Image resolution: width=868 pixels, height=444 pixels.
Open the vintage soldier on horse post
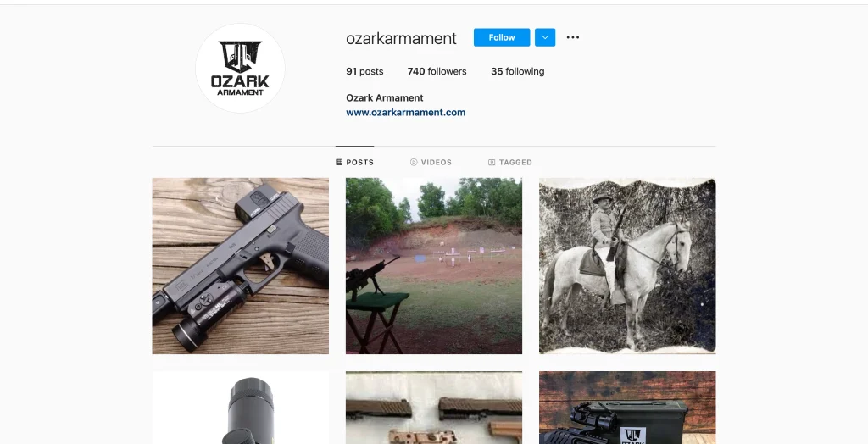point(627,266)
